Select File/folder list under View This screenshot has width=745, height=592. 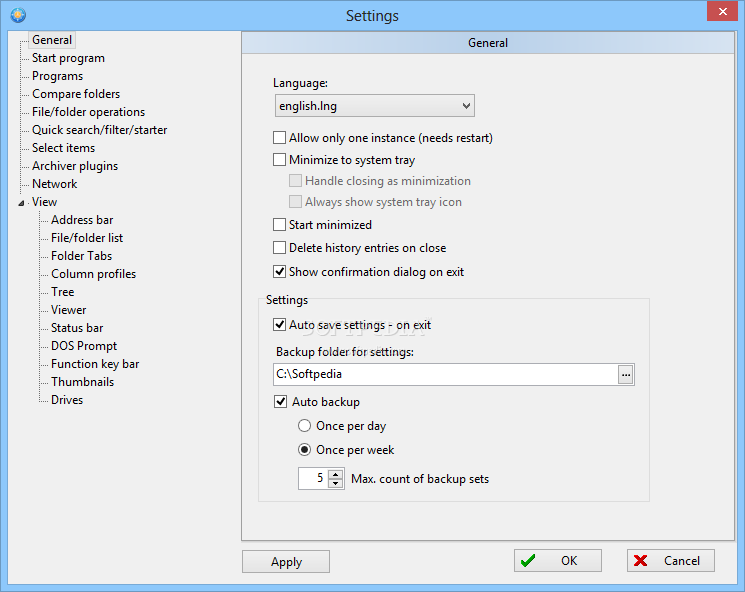(x=87, y=238)
